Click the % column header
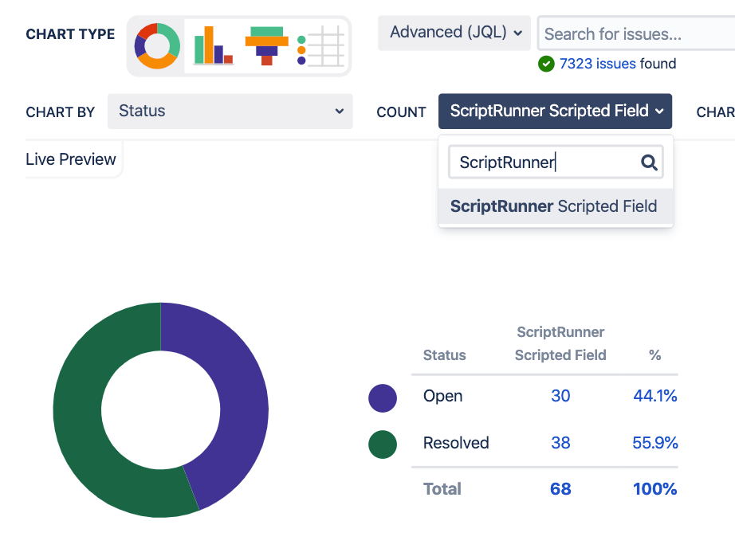Viewport: 735px width, 560px height. point(654,355)
